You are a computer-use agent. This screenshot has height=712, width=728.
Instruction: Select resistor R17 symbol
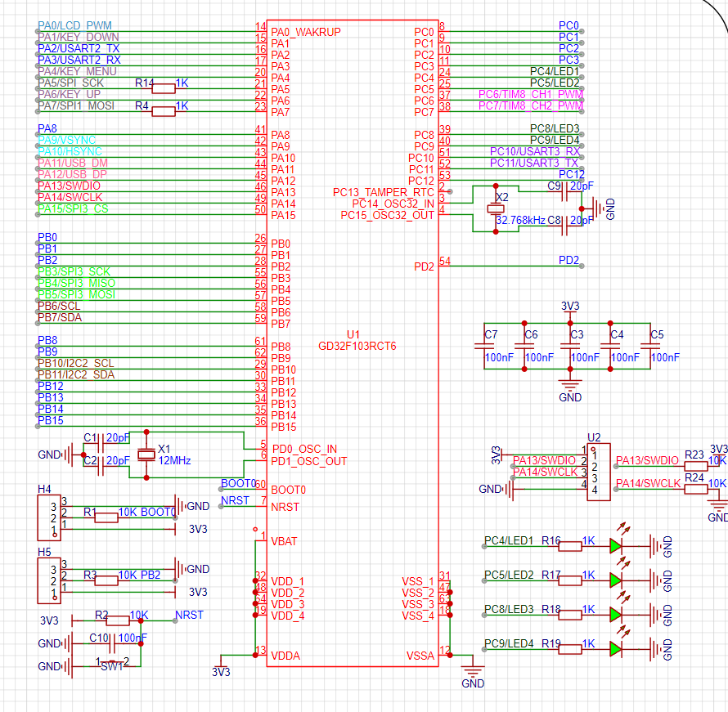(569, 580)
